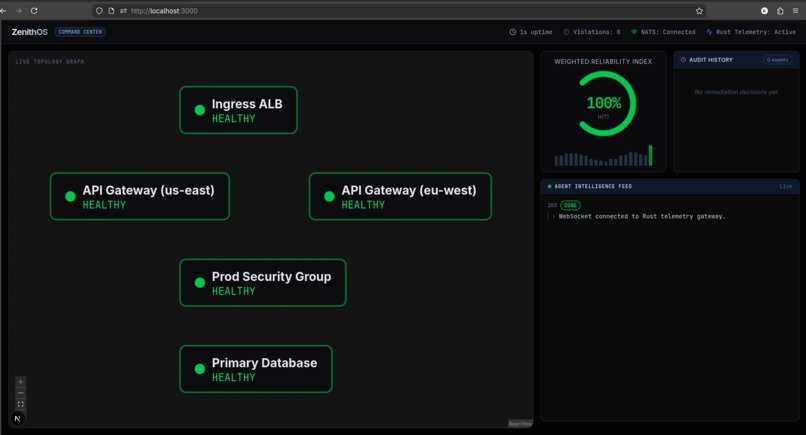Select the Prod Security Group node

click(263, 283)
